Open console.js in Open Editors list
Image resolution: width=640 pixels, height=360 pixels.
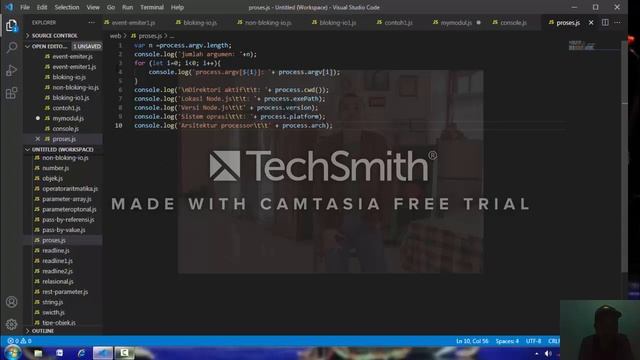tap(65, 129)
